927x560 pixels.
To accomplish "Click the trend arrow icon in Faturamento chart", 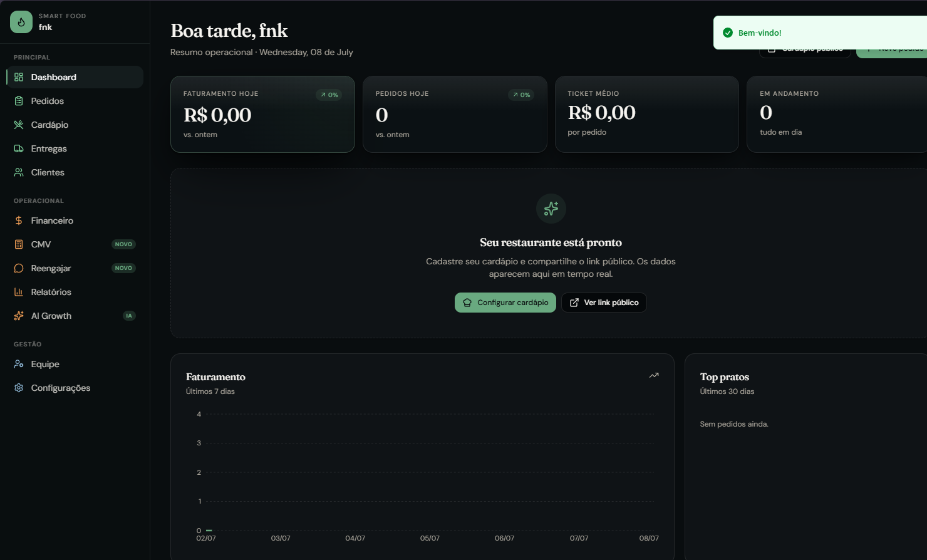I will 654,375.
